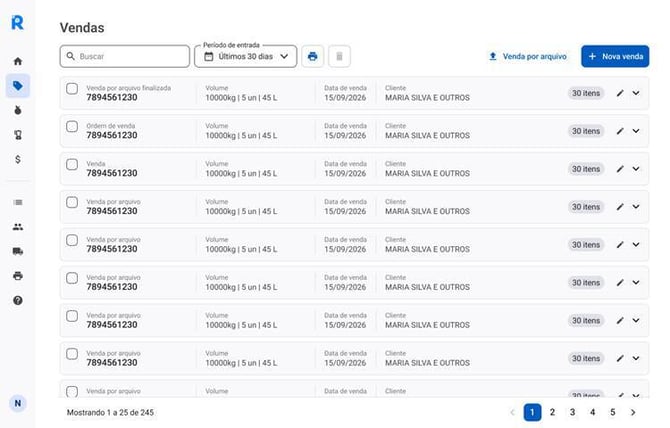Go to page 5 of results
This screenshot has width=670, height=428.
coord(612,412)
